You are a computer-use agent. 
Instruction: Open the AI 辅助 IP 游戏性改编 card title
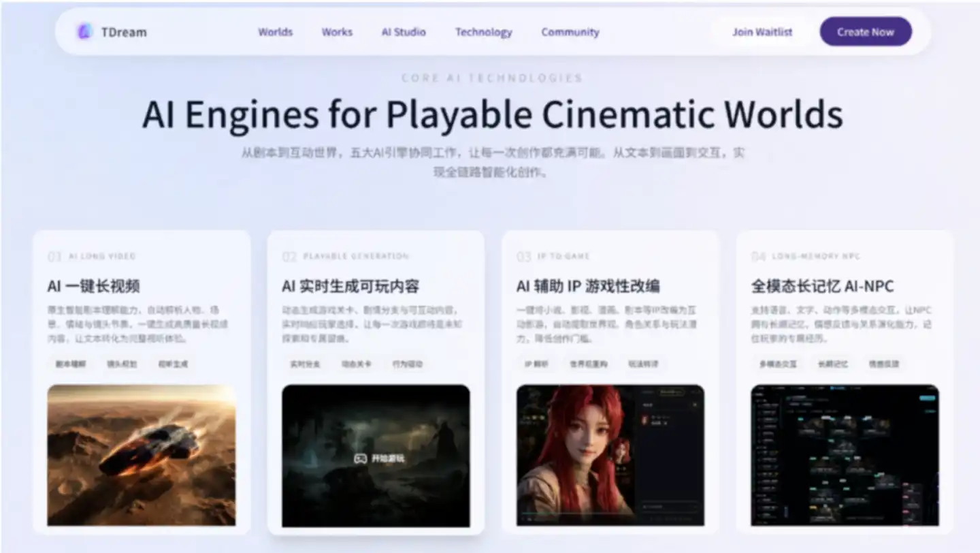click(588, 286)
